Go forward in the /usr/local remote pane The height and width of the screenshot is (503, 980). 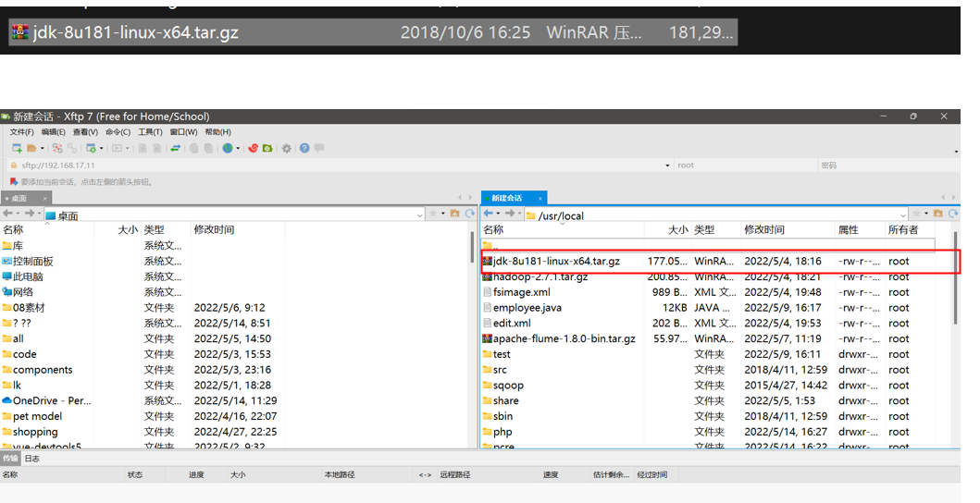tap(509, 214)
